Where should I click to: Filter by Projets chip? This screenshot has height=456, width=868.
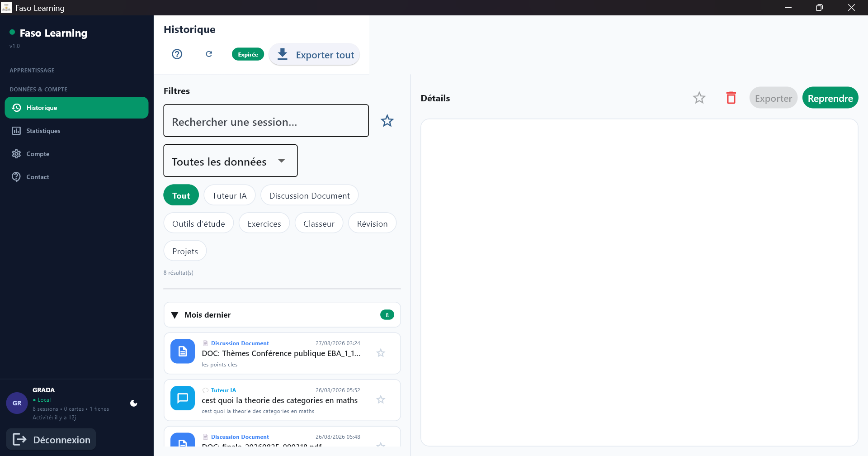coord(185,251)
